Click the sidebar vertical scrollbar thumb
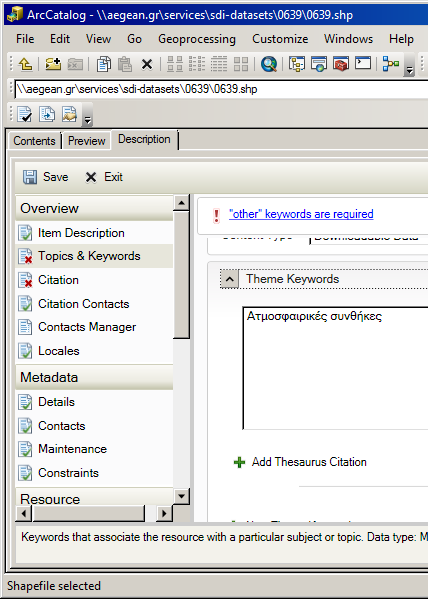This screenshot has height=599, width=428. tap(182, 275)
